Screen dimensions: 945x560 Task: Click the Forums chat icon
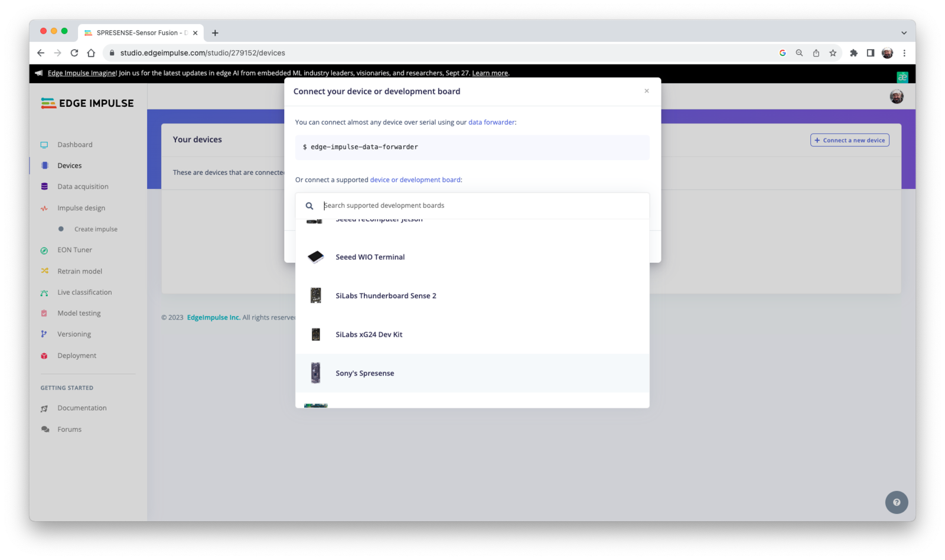click(x=45, y=429)
